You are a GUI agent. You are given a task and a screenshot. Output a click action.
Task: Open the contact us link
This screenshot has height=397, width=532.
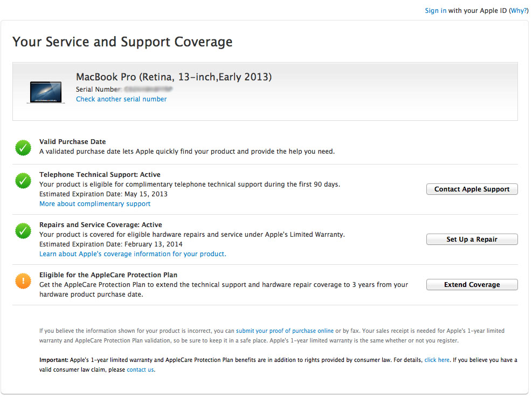140,370
